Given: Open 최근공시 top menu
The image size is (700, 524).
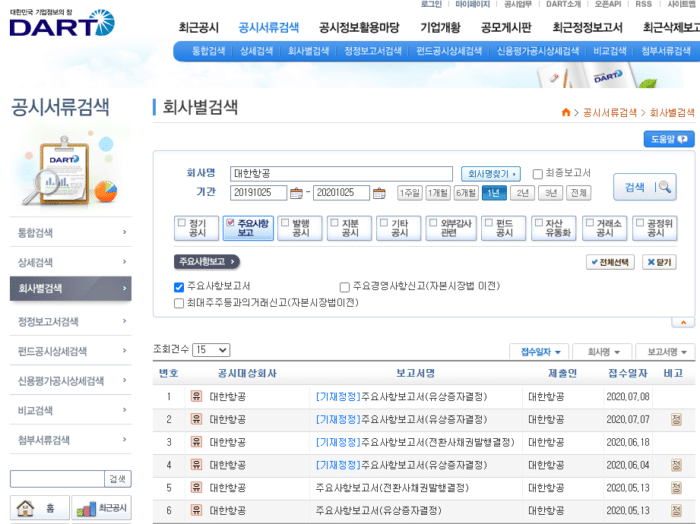Looking at the screenshot, I should point(199,28).
